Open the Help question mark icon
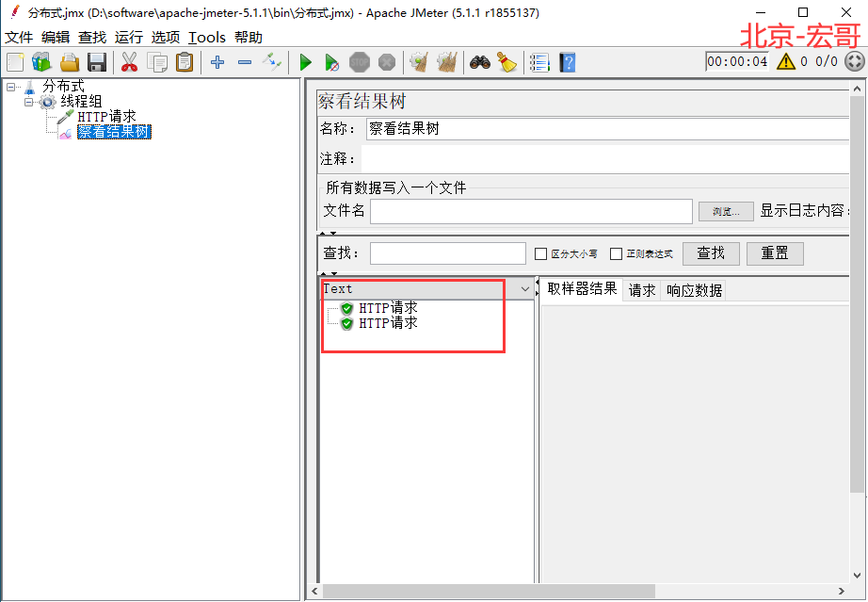Image resolution: width=868 pixels, height=602 pixels. click(568, 62)
